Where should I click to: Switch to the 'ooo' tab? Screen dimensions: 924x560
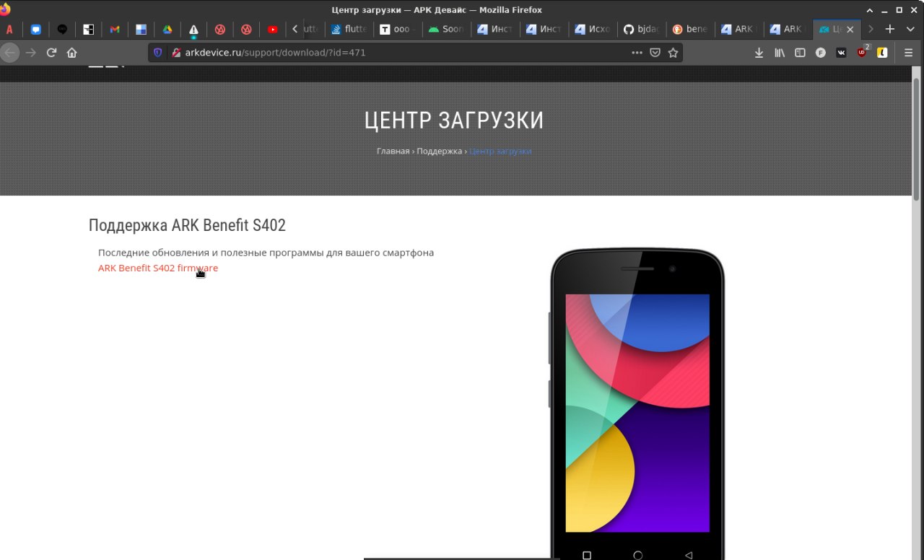(x=398, y=30)
